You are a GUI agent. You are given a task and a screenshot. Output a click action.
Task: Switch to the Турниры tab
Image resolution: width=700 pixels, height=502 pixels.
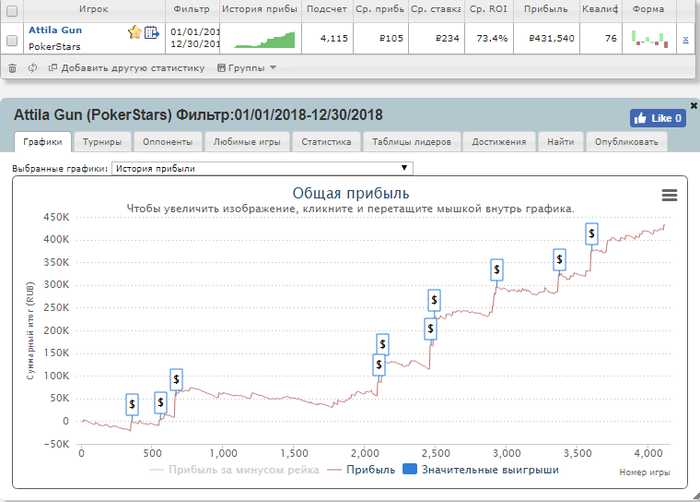[102, 142]
